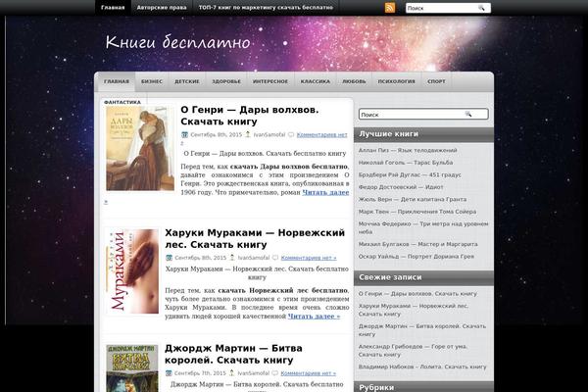Open Моччиа Федерико — Три метра над уровнем неба
The image size is (588, 392).
pos(423,227)
